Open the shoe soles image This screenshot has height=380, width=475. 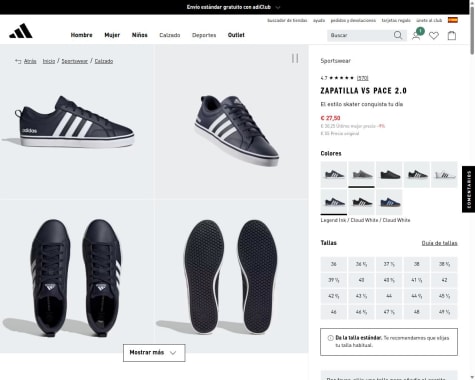point(232,276)
